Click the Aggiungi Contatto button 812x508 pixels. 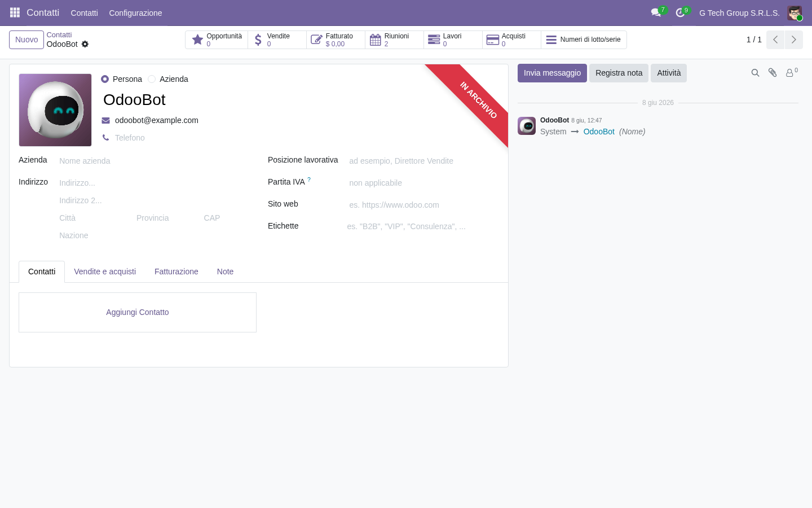pyautogui.click(x=138, y=312)
